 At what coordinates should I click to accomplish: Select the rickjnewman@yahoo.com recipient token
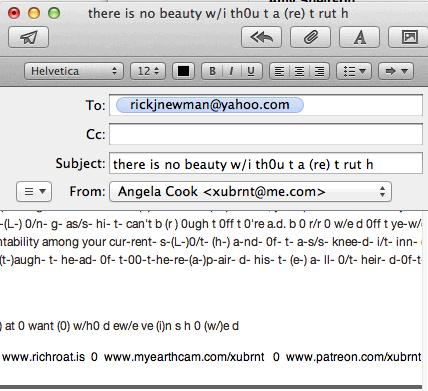(210, 105)
